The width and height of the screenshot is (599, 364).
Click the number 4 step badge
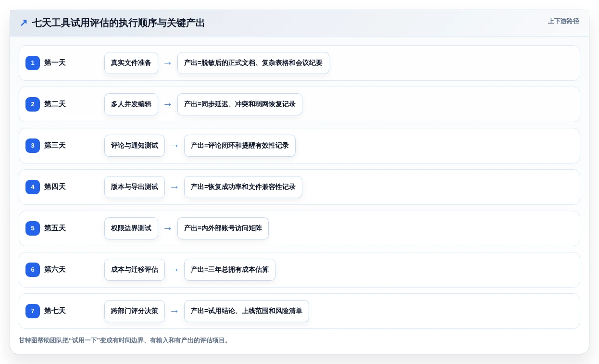(33, 187)
